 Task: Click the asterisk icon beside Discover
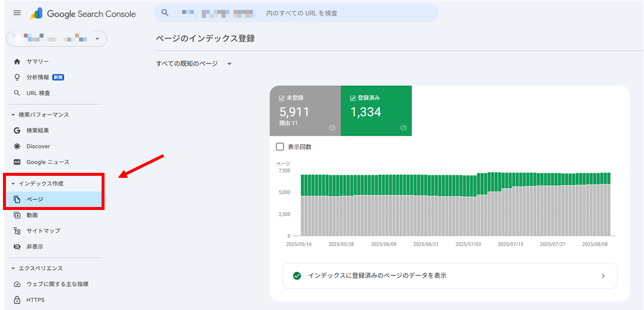pos(17,146)
